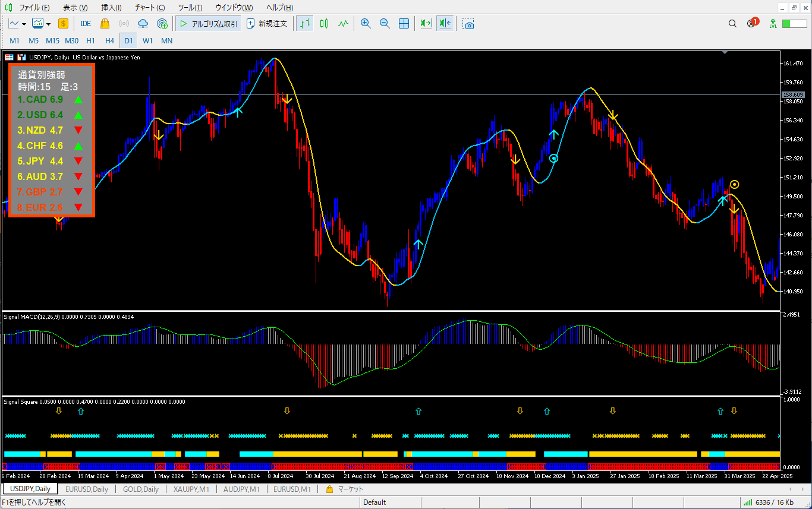The height and width of the screenshot is (509, 812).
Task: Open the search magnifier icon
Action: [732, 24]
